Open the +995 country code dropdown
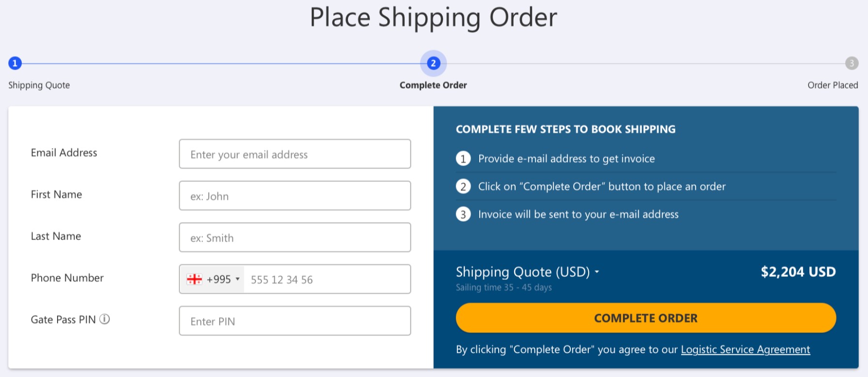This screenshot has width=868, height=377. click(x=213, y=279)
